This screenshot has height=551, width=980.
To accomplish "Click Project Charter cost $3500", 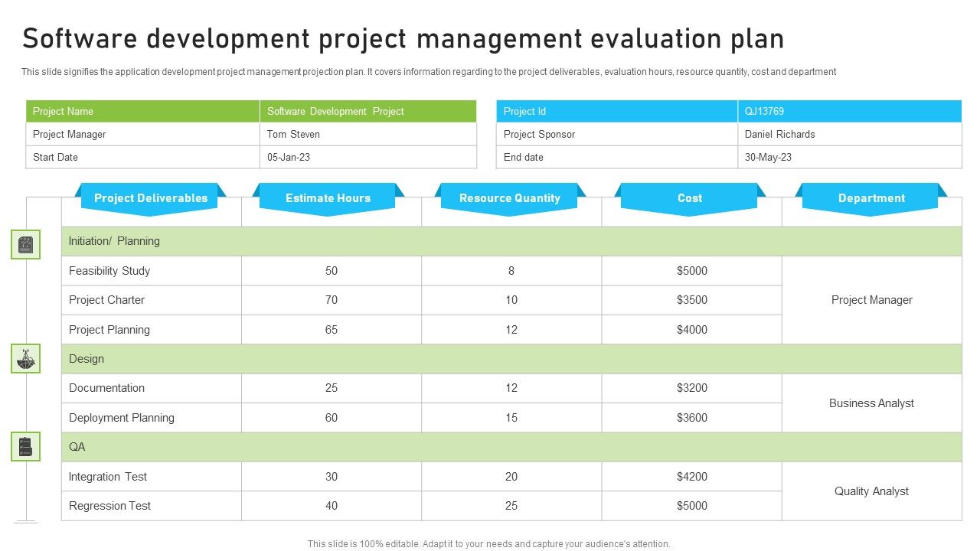I will coord(692,300).
